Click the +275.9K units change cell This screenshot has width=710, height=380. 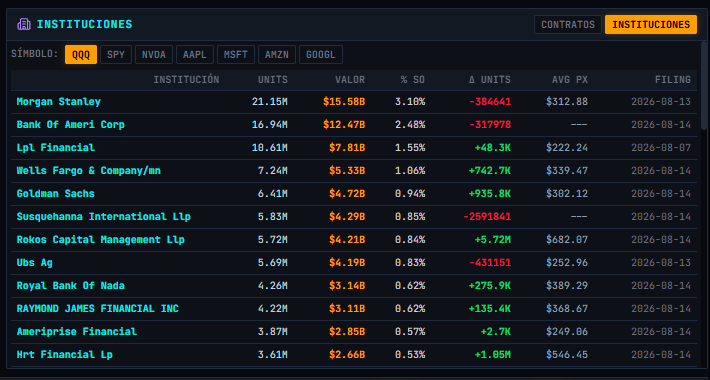coord(490,286)
